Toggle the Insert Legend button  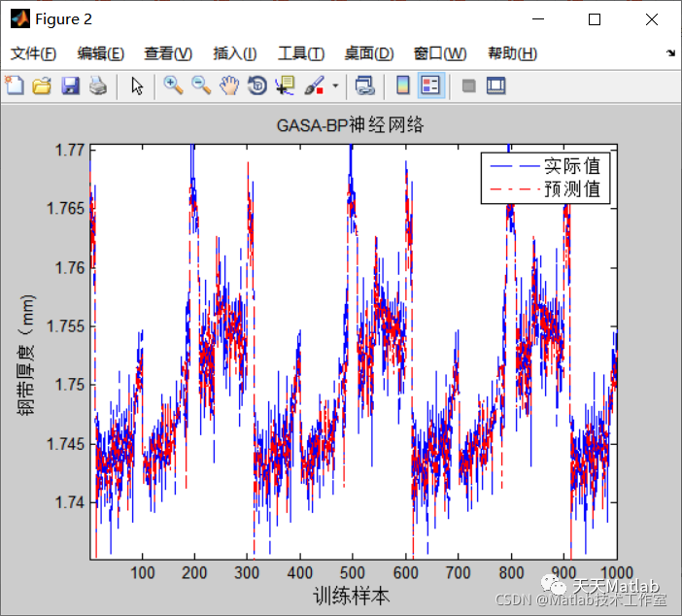point(430,86)
